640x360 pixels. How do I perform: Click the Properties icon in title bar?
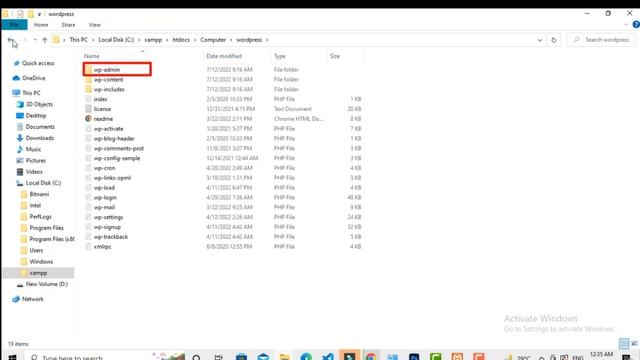pyautogui.click(x=20, y=14)
